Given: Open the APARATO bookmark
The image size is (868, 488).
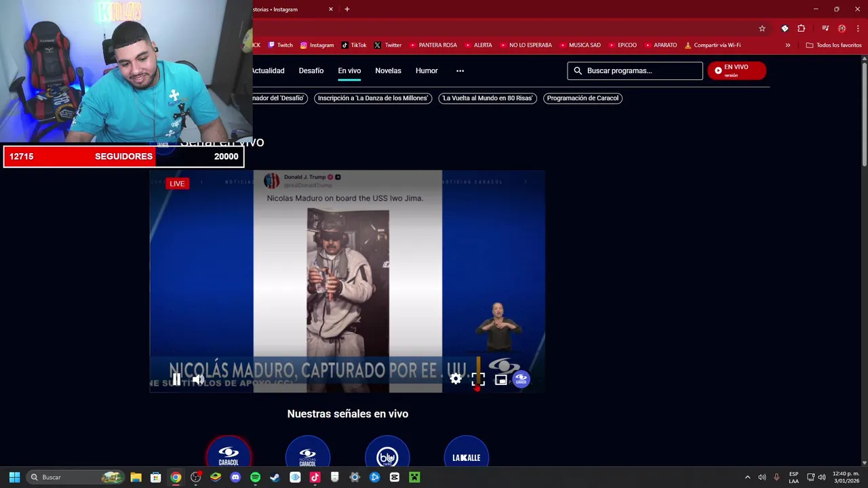Looking at the screenshot, I should [x=661, y=45].
